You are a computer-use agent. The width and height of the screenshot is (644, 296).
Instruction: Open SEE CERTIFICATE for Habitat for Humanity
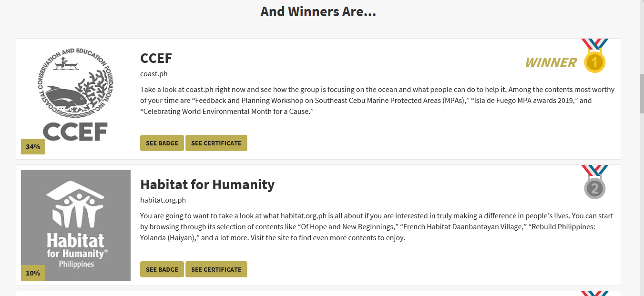coord(216,269)
